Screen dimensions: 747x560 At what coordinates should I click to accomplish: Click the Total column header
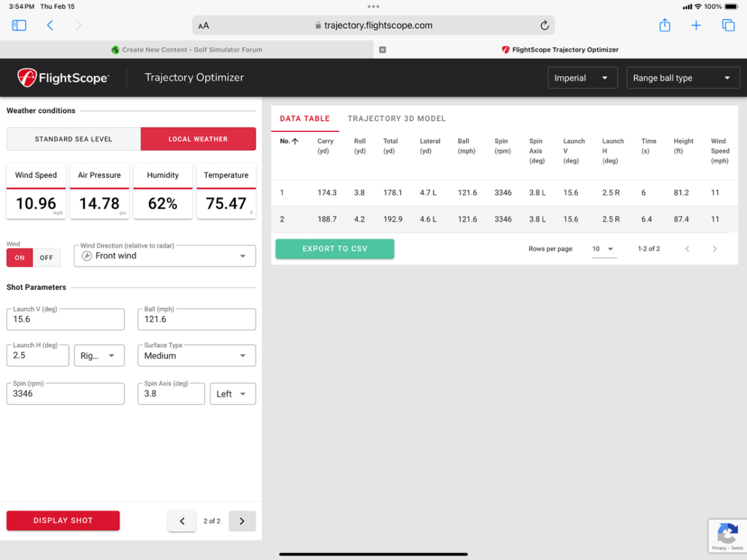tap(390, 146)
